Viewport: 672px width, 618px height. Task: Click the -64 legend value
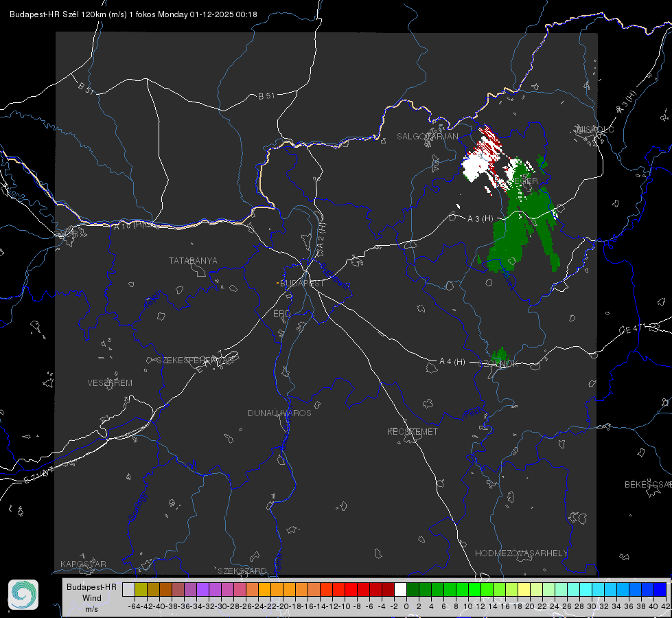(135, 606)
